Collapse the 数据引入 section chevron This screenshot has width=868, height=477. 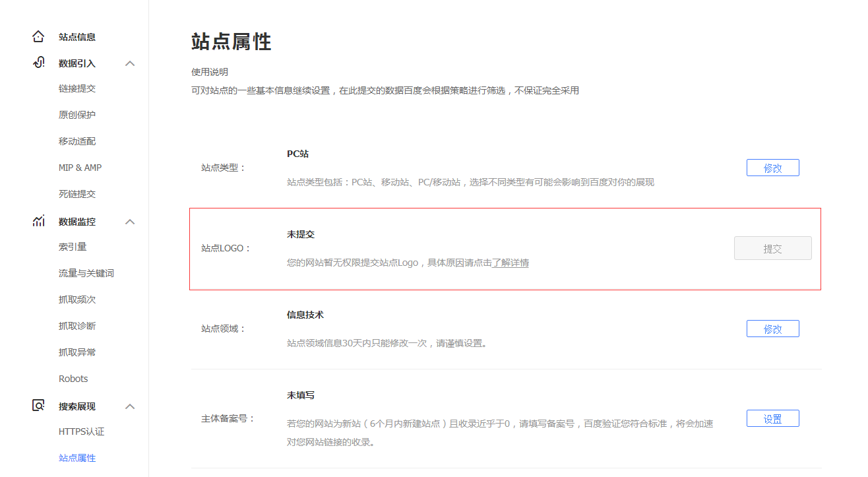point(130,63)
